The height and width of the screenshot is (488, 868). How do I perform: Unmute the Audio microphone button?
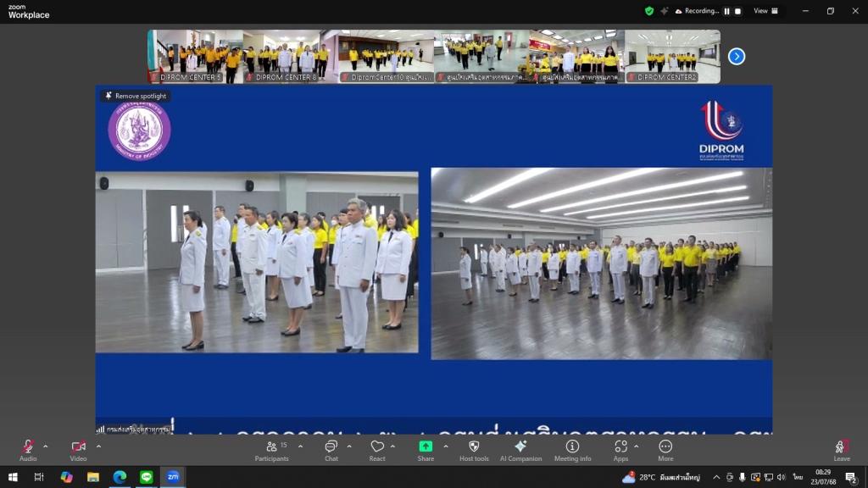click(x=28, y=450)
